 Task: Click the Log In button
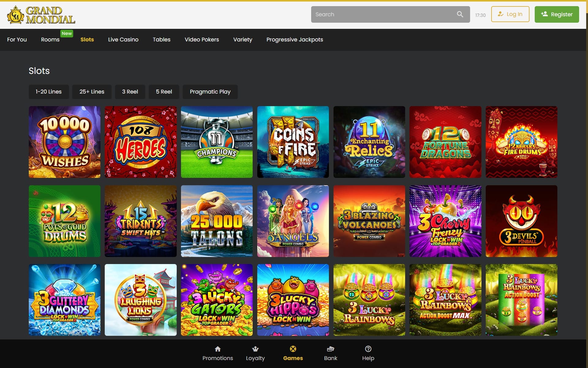point(510,14)
